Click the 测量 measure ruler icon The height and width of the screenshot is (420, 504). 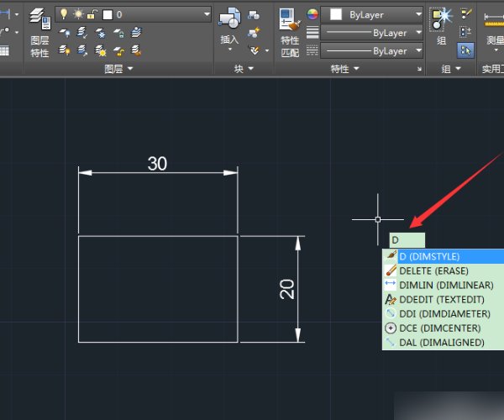click(495, 19)
